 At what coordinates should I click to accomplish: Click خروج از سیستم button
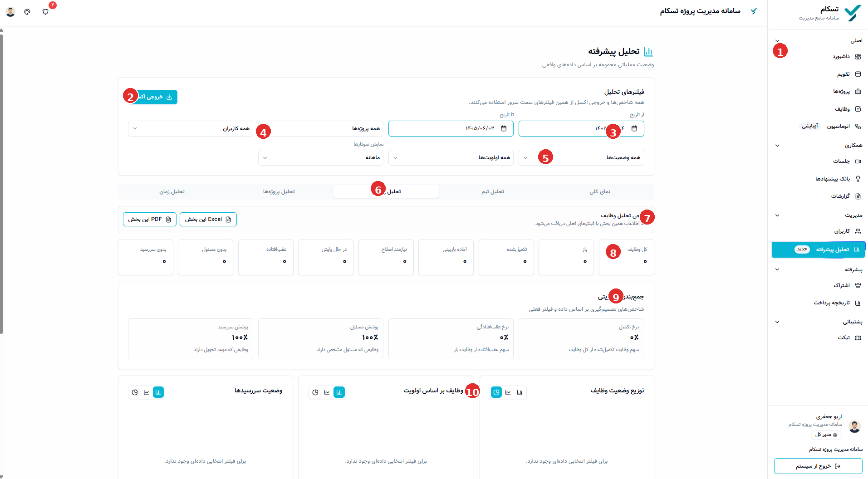click(818, 466)
